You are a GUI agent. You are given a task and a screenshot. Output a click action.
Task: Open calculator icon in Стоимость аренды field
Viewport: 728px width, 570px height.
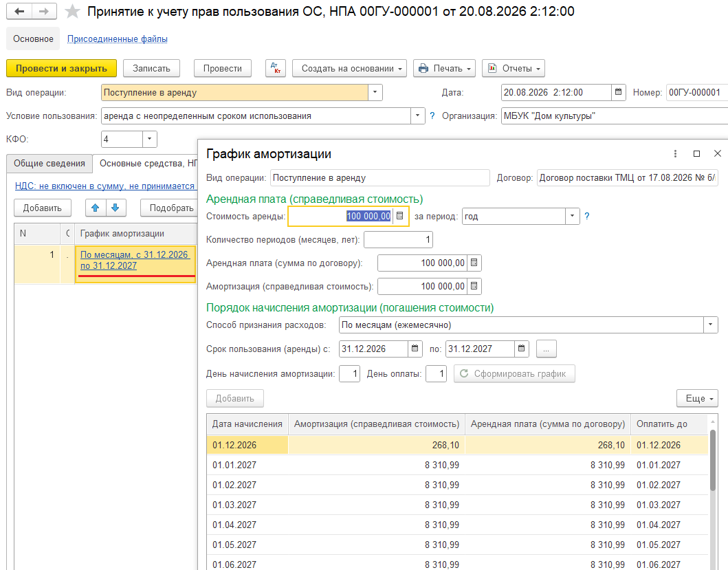[400, 216]
